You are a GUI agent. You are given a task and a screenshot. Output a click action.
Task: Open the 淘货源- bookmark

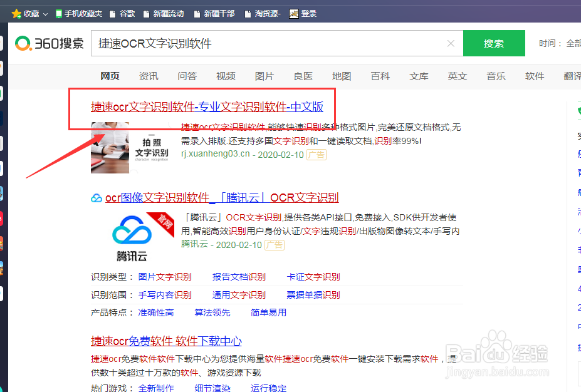coord(263,14)
